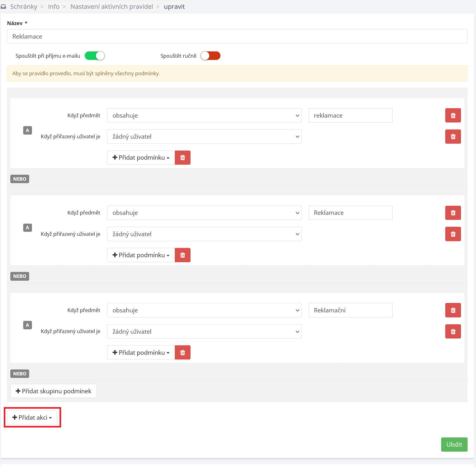Open 'obsahuje' dropdown for 'Reklamační' subject
The image size is (476, 467).
click(x=204, y=310)
